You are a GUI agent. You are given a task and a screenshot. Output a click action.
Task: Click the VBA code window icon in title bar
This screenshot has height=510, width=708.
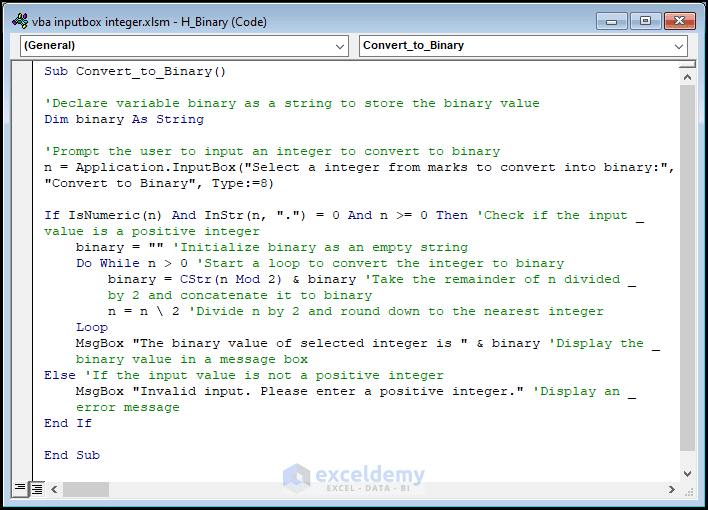point(20,21)
